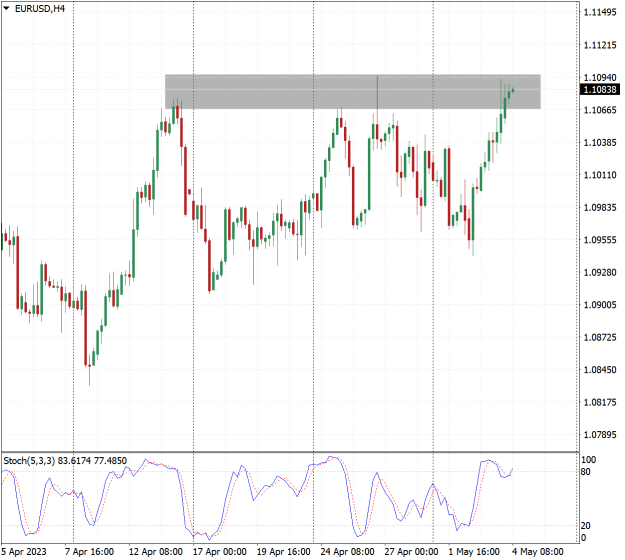Select price level 1.09555 on the scale

coord(600,240)
